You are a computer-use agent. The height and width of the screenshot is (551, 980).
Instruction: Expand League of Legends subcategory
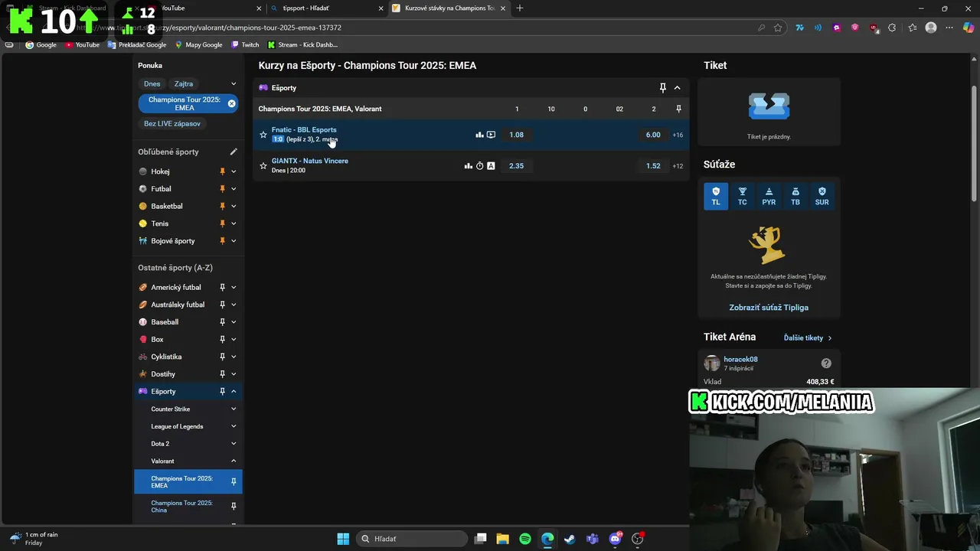(234, 426)
